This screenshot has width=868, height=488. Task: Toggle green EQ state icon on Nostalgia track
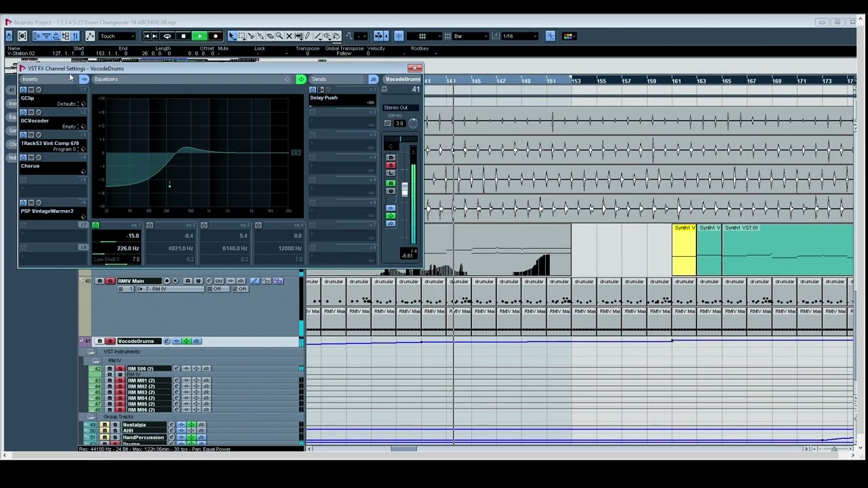(x=192, y=425)
